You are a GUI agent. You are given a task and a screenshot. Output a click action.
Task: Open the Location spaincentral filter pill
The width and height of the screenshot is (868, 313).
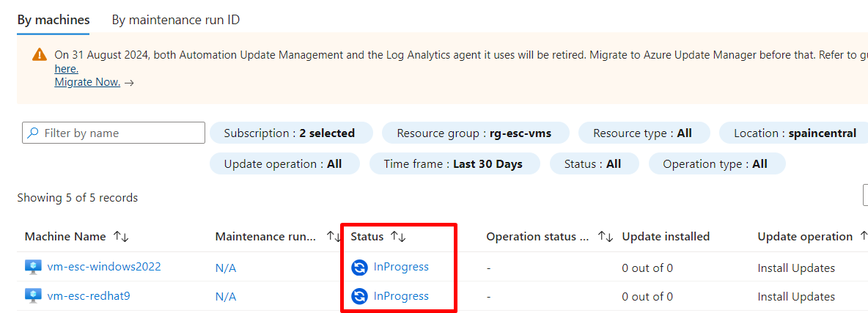click(794, 133)
